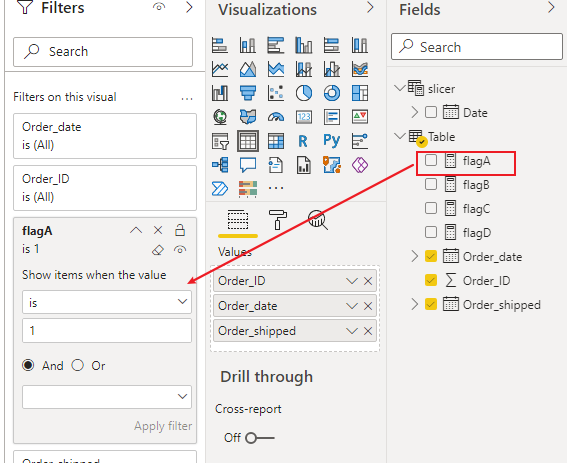Select the R script visual
Image resolution: width=567 pixels, height=463 pixels.
point(303,141)
